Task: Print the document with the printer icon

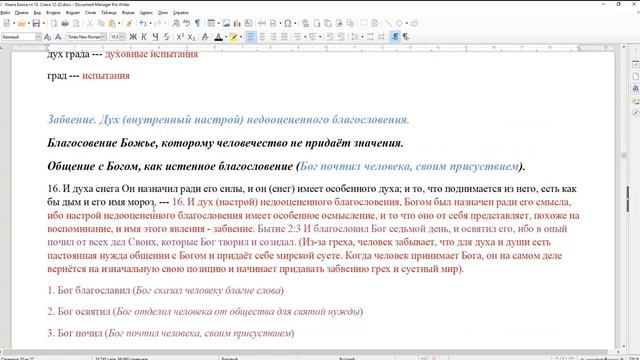Action: click(64, 23)
